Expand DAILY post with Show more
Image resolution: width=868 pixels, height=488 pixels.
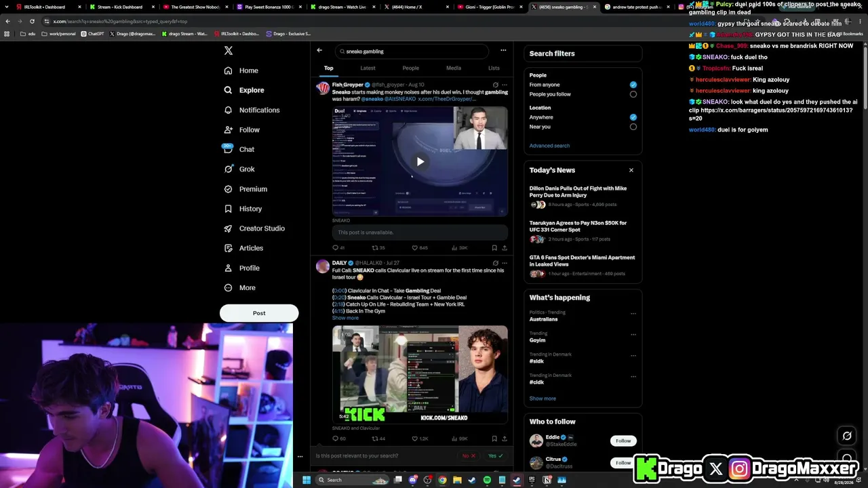(345, 318)
